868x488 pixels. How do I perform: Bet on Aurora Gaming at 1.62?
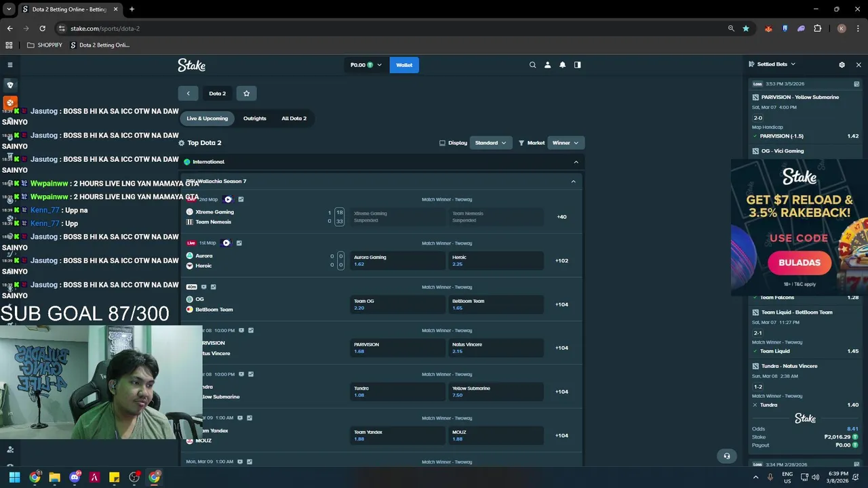pyautogui.click(x=397, y=260)
